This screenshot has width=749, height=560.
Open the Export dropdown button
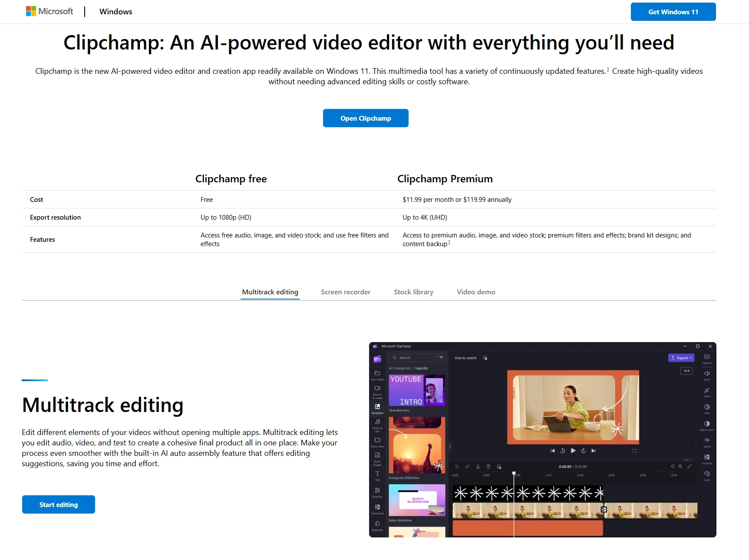click(x=681, y=358)
